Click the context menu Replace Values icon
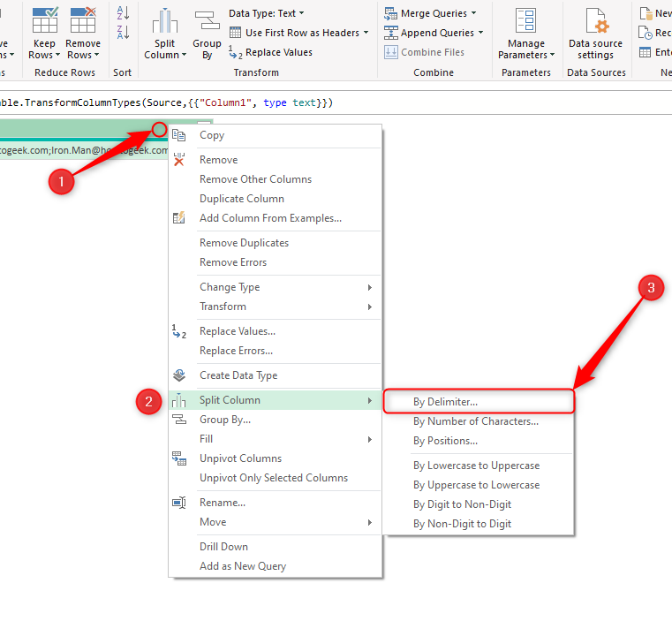This screenshot has width=672, height=621. [178, 331]
